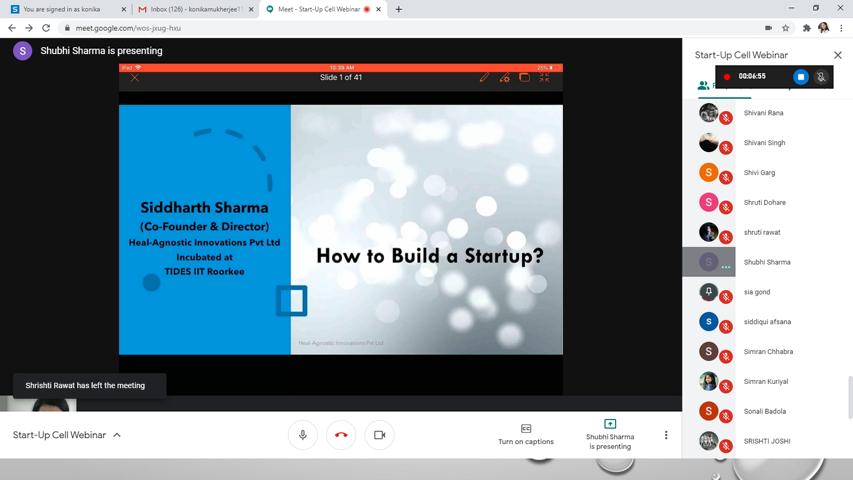Click the camera permission icon in address bar
Image resolution: width=853 pixels, height=480 pixels.
[x=768, y=28]
